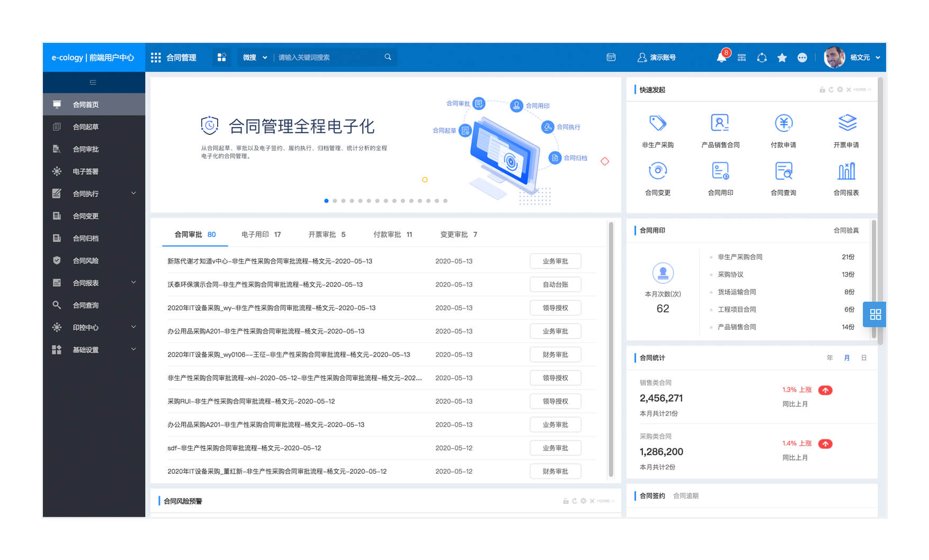Viewport: 929px width, 560px height.
Task: Switch to 变更审批 7 tab
Action: [x=459, y=234]
